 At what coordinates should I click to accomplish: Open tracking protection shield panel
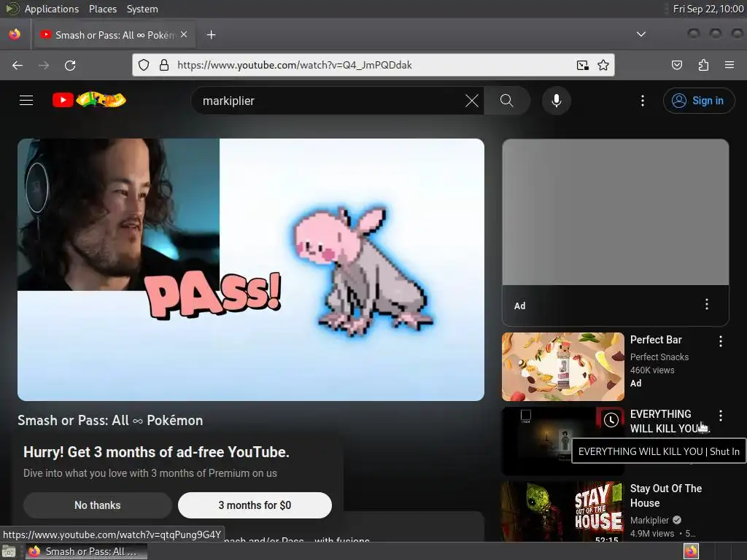(144, 65)
